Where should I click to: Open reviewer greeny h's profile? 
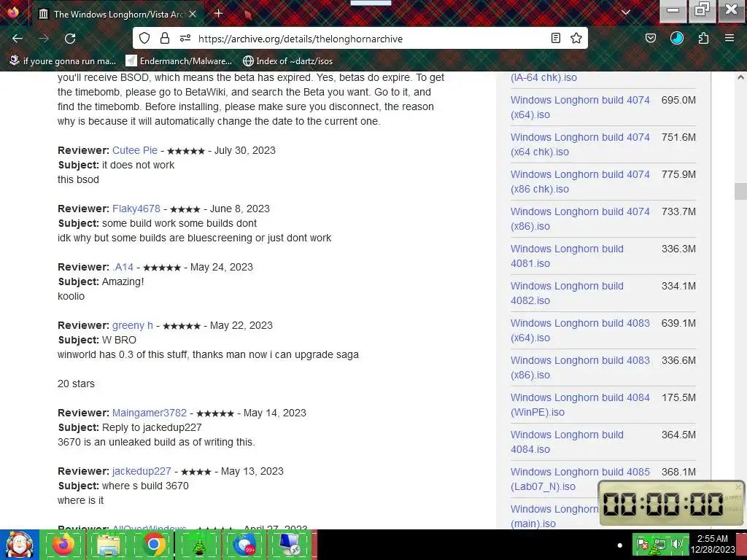[133, 325]
